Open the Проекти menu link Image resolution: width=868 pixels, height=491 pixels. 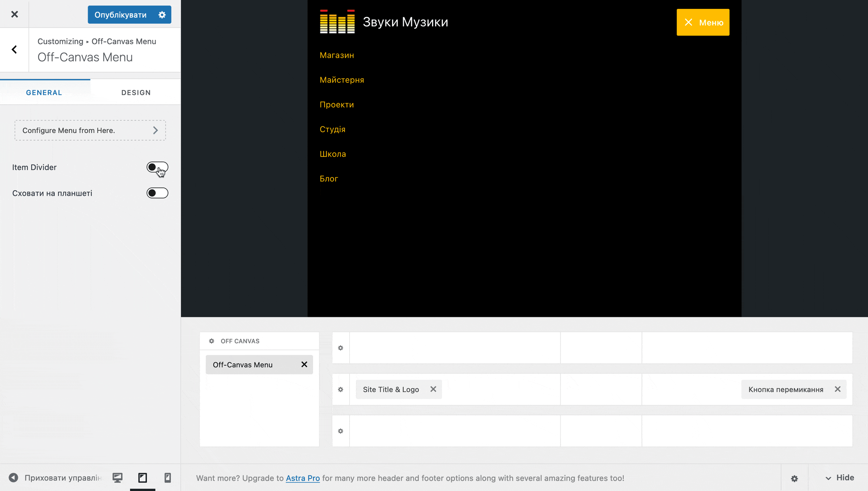337,105
